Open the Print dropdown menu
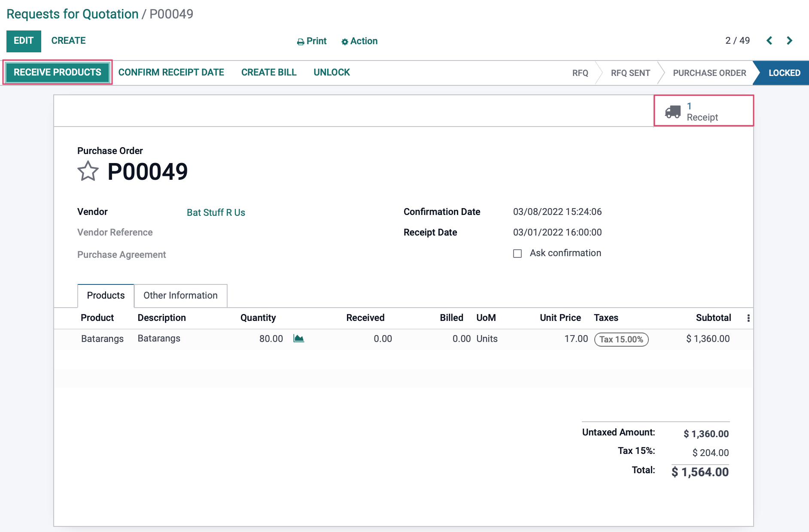The height and width of the screenshot is (532, 809). pos(312,41)
